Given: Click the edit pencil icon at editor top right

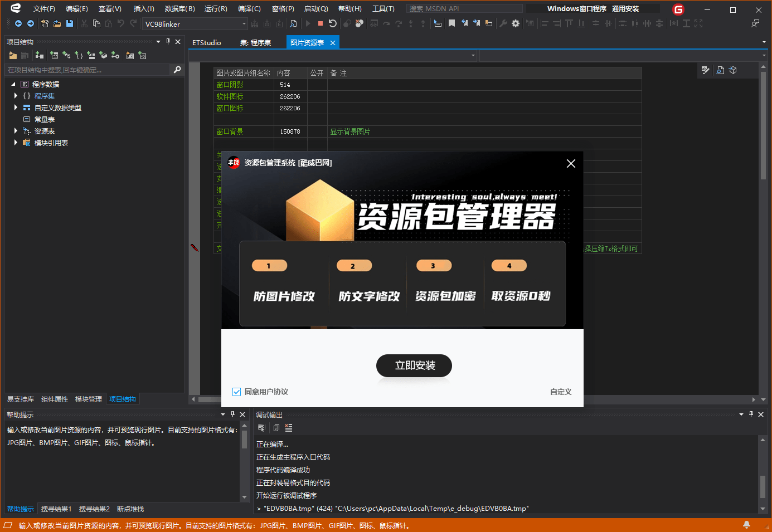Looking at the screenshot, I should [706, 70].
